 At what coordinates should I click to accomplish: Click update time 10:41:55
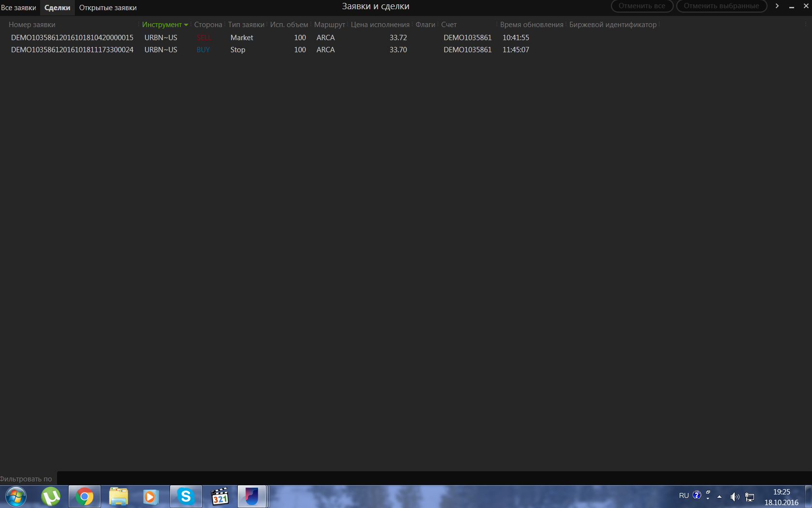[516, 38]
